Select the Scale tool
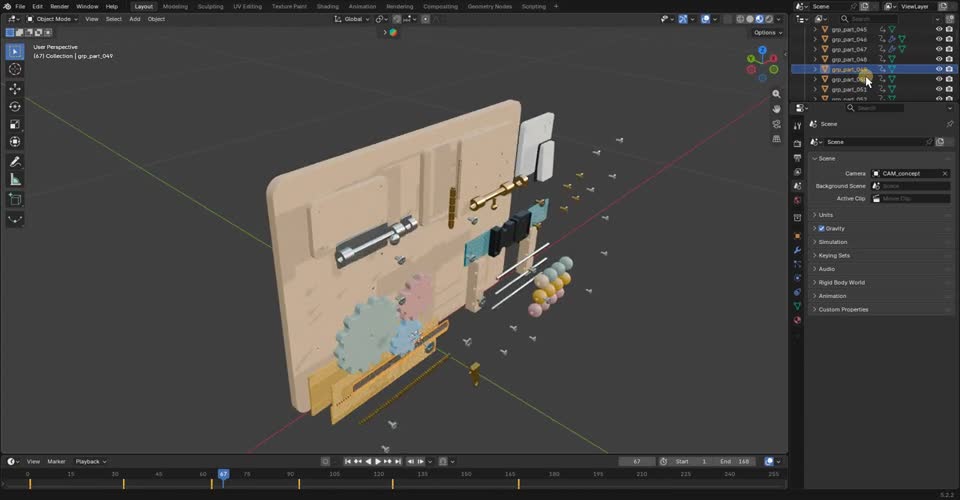Image resolution: width=960 pixels, height=500 pixels. click(15, 124)
